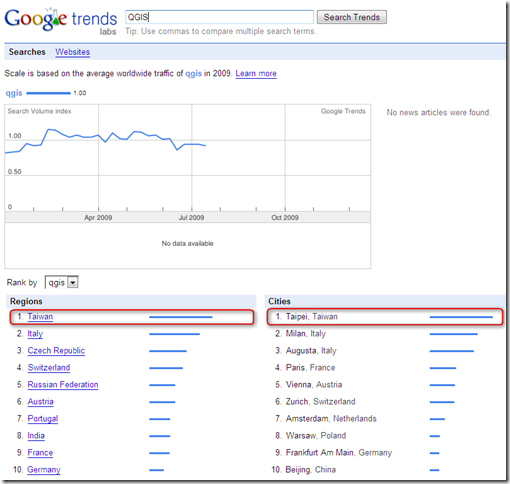The width and height of the screenshot is (510, 484).
Task: Click the No news articles were found message
Action: [x=438, y=113]
